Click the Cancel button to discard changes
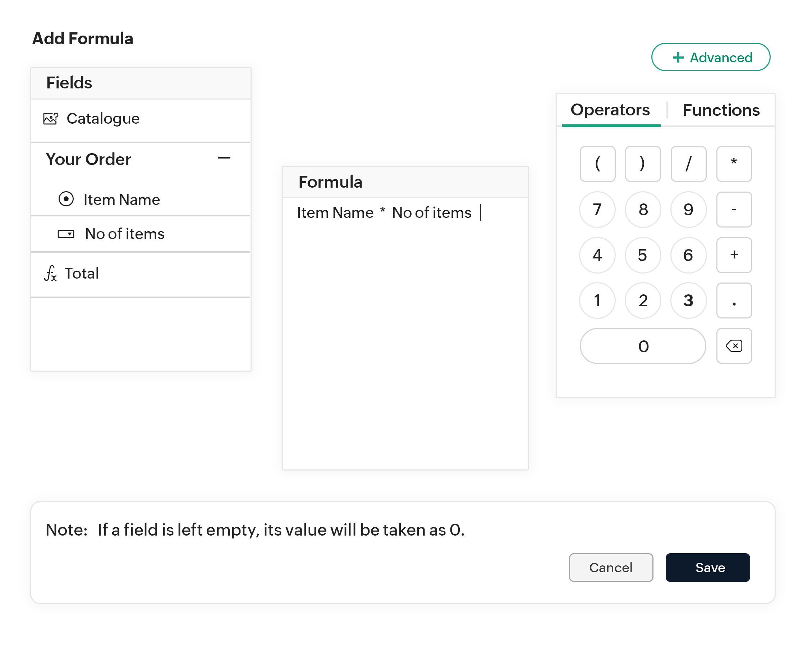The width and height of the screenshot is (812, 647). tap(610, 566)
